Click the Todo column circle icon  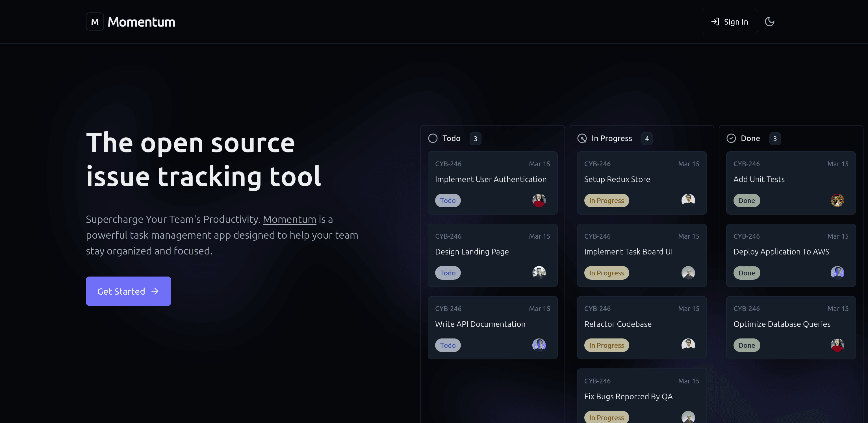433,138
